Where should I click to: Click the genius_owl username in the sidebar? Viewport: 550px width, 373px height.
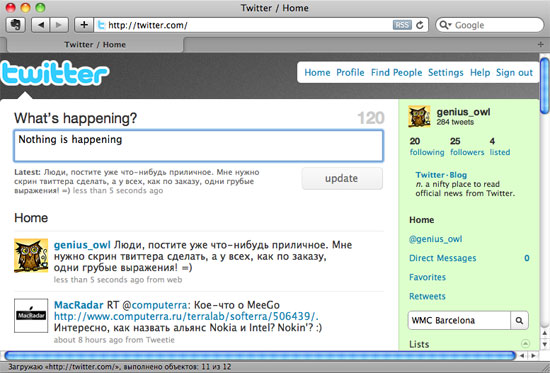pyautogui.click(x=463, y=112)
